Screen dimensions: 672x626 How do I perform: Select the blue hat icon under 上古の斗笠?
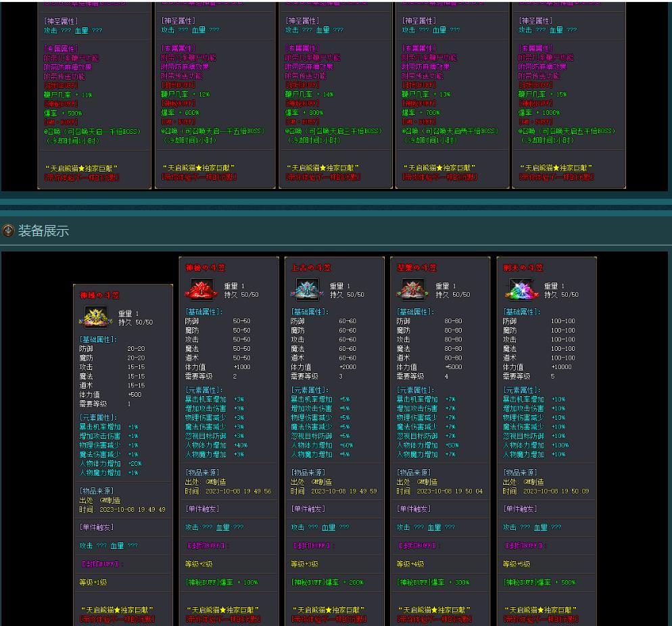point(306,289)
